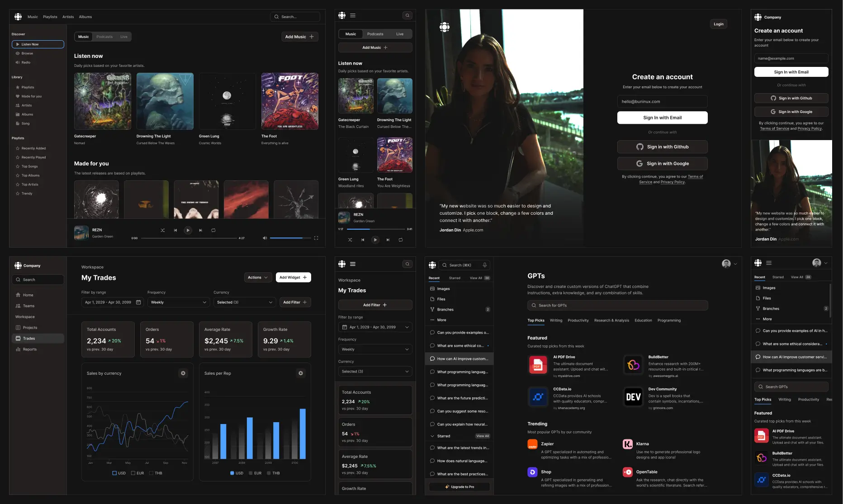Select the Writing tab in desktop GPTs panel
The height and width of the screenshot is (504, 843).
[x=556, y=320]
